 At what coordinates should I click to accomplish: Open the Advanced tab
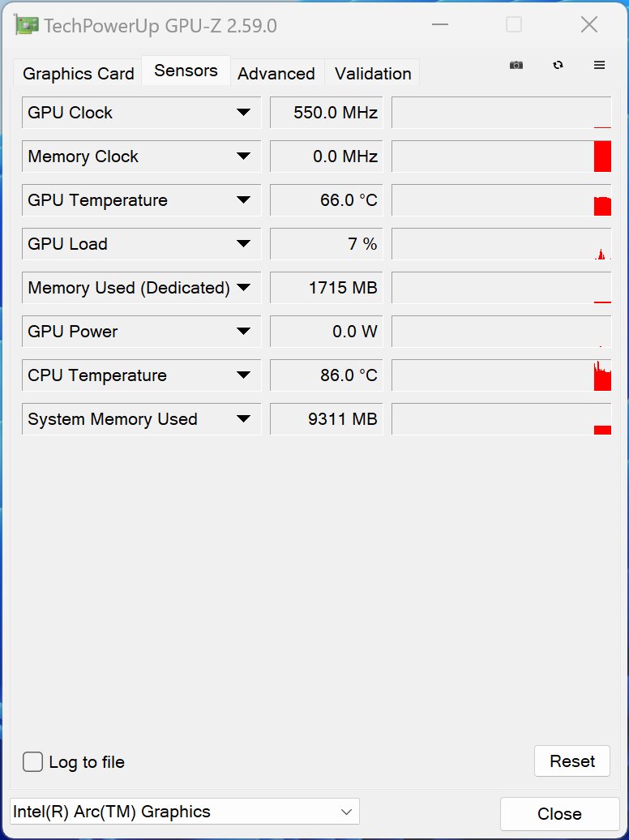click(276, 74)
